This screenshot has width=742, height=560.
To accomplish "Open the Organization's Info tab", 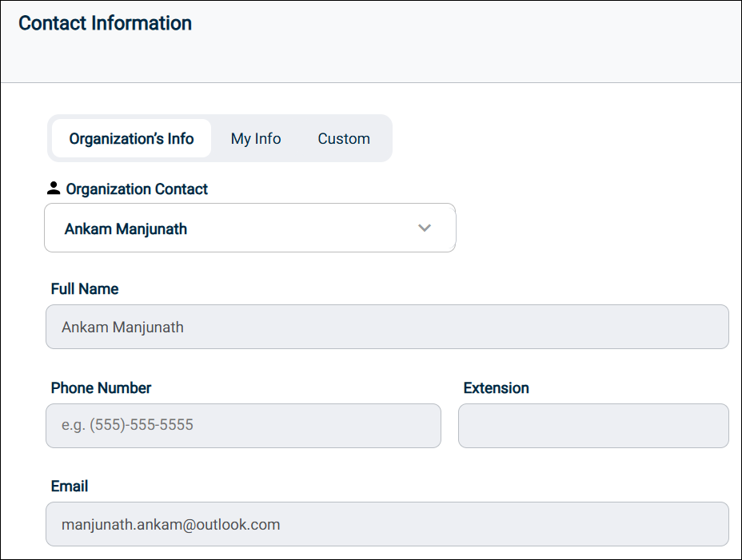I will click(131, 139).
